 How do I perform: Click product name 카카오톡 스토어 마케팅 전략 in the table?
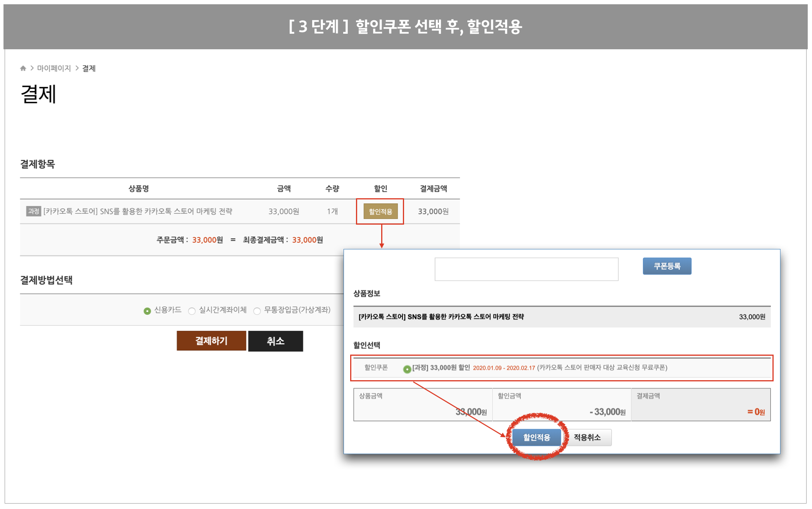[x=138, y=211]
